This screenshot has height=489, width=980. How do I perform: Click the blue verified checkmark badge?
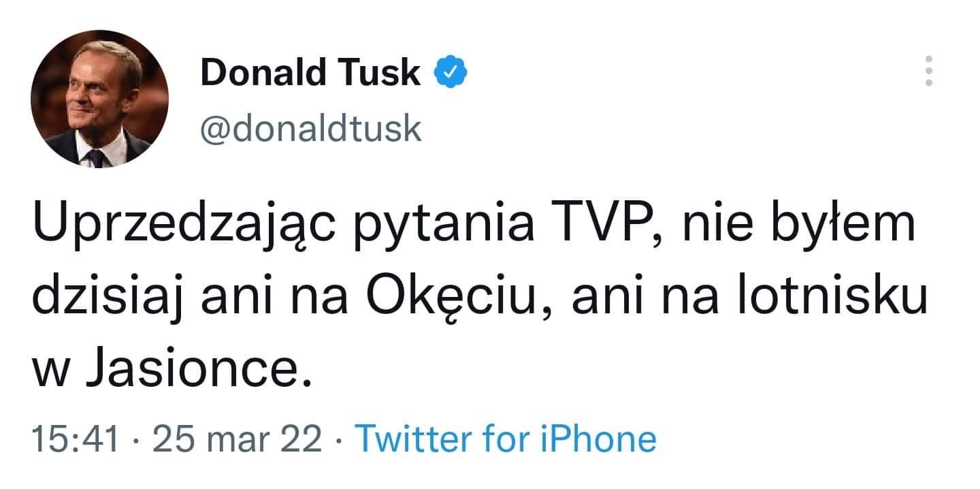coord(450,72)
